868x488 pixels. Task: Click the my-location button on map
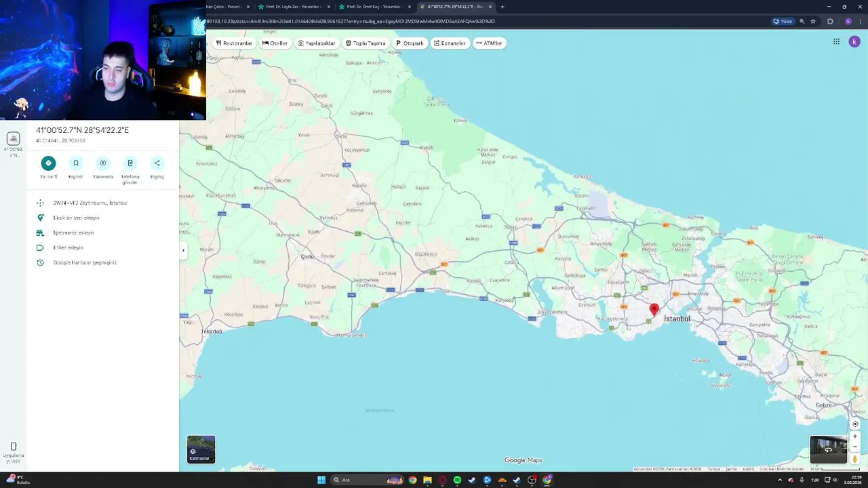coord(855,424)
